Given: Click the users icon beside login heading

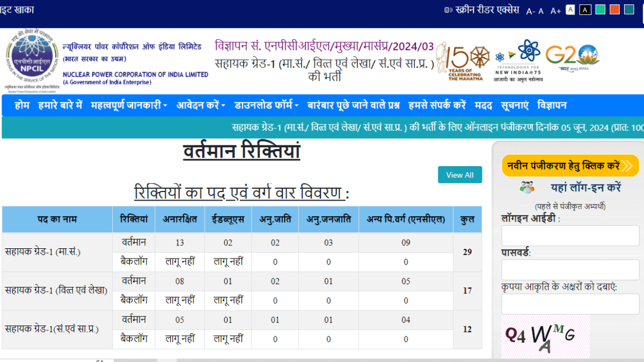Looking at the screenshot, I should click(x=527, y=187).
